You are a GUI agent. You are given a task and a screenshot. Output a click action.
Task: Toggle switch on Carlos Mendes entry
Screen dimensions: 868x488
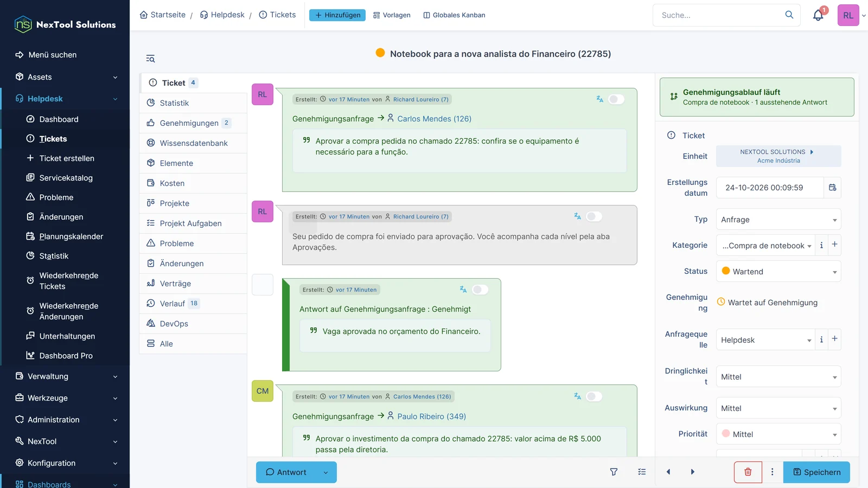(594, 396)
